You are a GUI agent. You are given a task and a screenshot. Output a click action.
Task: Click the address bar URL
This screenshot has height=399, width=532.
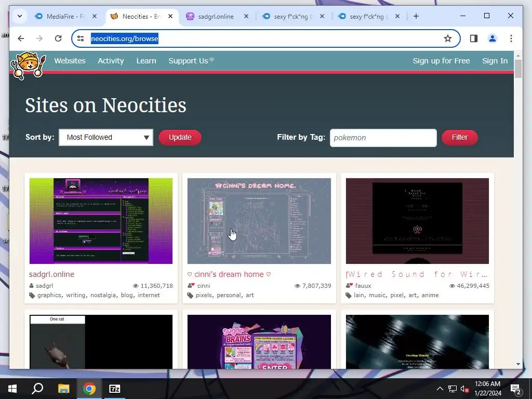pyautogui.click(x=125, y=38)
